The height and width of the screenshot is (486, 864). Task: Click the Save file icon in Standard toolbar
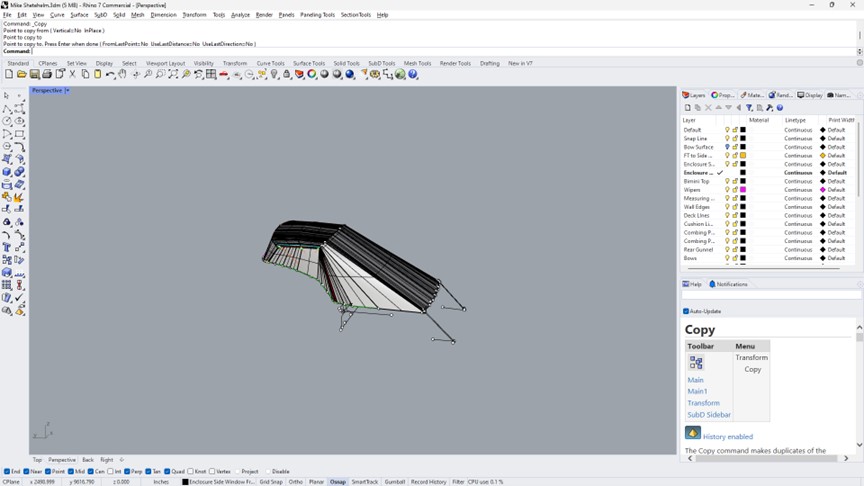click(x=34, y=74)
